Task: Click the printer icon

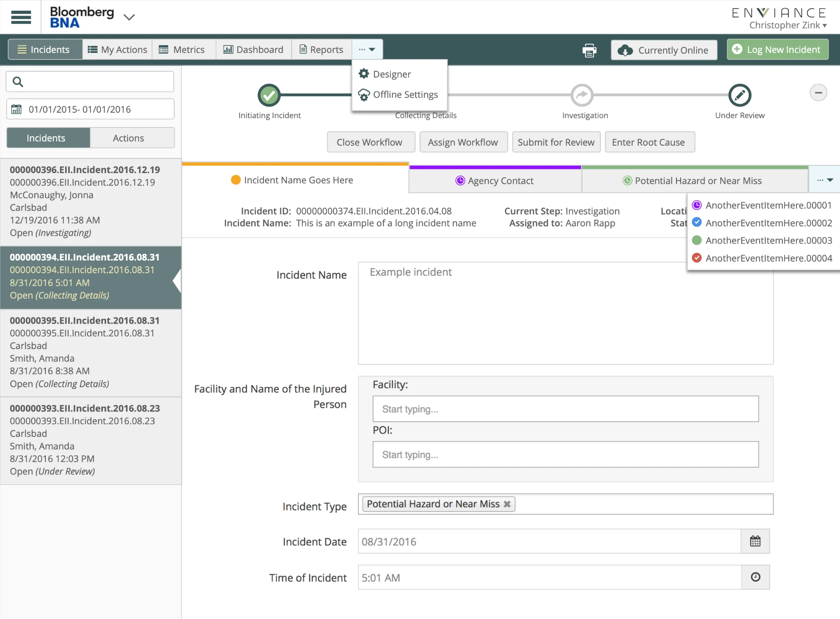Action: (x=589, y=50)
